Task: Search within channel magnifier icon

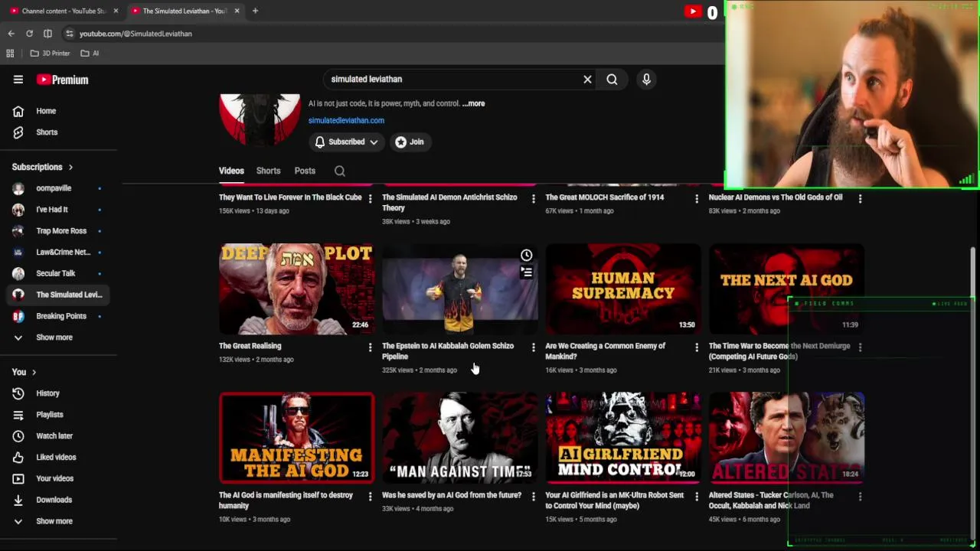Action: [x=340, y=171]
